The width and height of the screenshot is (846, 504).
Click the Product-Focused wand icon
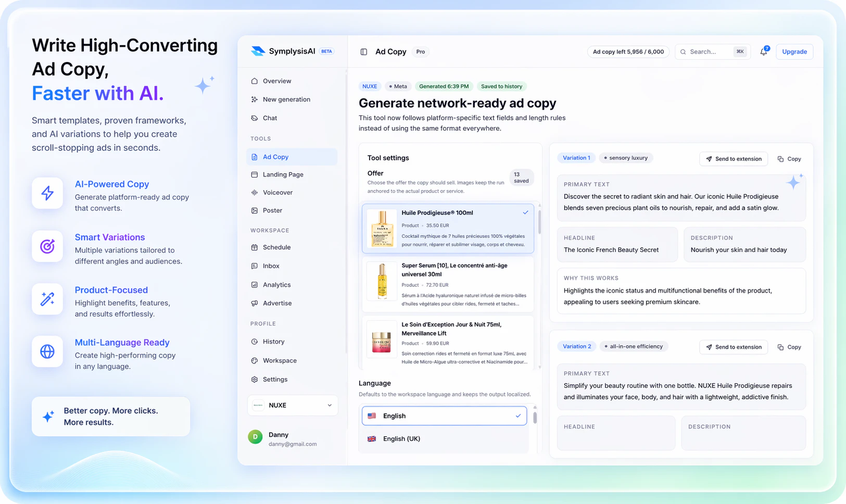(x=47, y=299)
